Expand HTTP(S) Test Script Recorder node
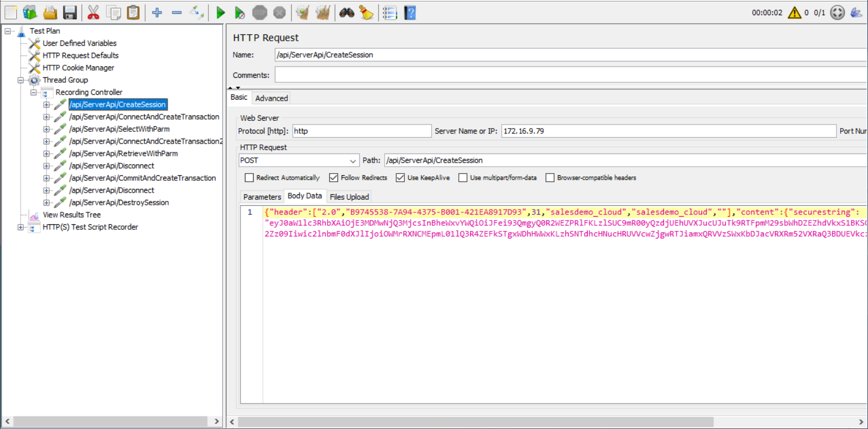 (21, 227)
